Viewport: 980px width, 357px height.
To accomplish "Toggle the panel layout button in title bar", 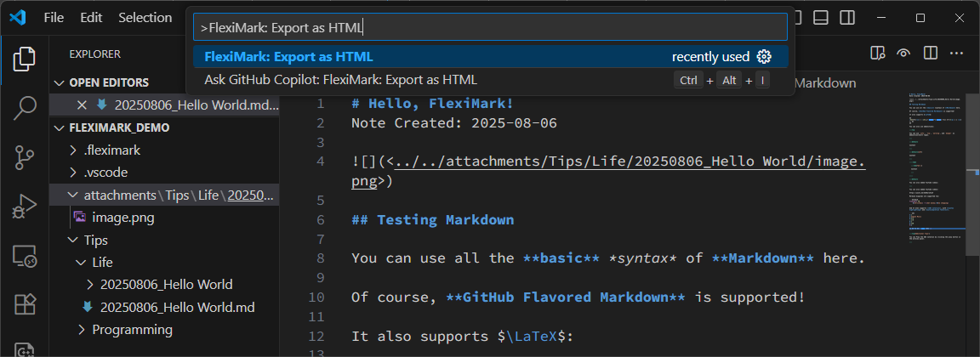I will pos(821,18).
